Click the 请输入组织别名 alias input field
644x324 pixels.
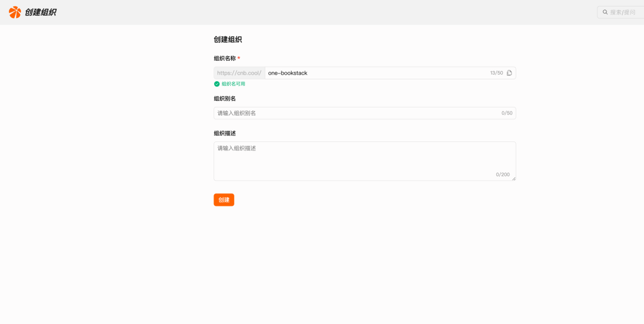[365, 113]
